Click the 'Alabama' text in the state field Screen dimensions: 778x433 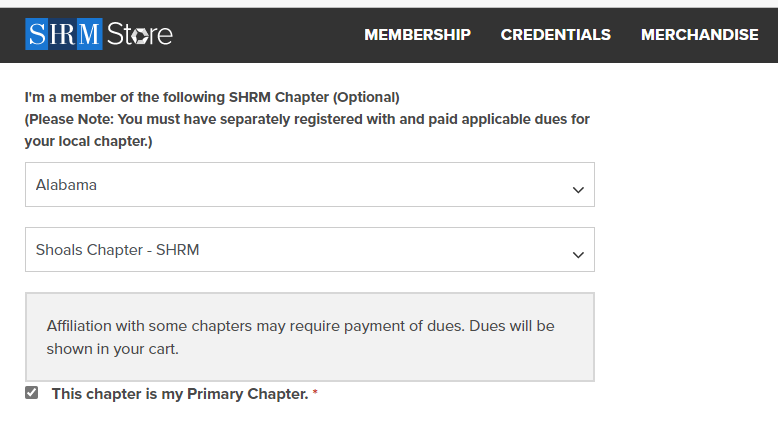pyautogui.click(x=66, y=185)
